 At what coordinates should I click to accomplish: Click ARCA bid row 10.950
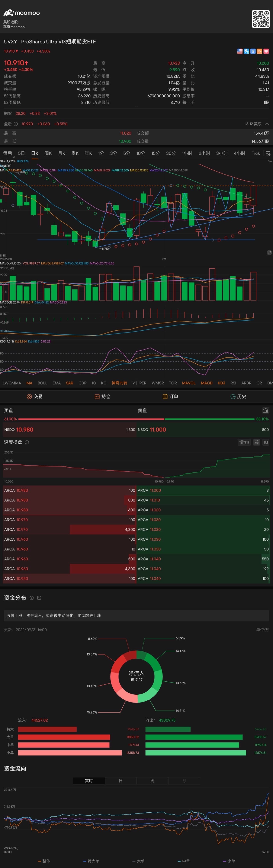click(70, 579)
